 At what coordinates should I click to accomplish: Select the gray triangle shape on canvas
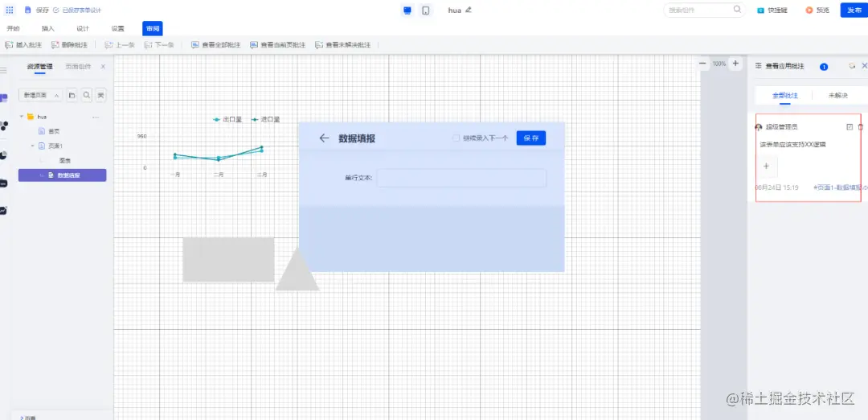(x=297, y=273)
